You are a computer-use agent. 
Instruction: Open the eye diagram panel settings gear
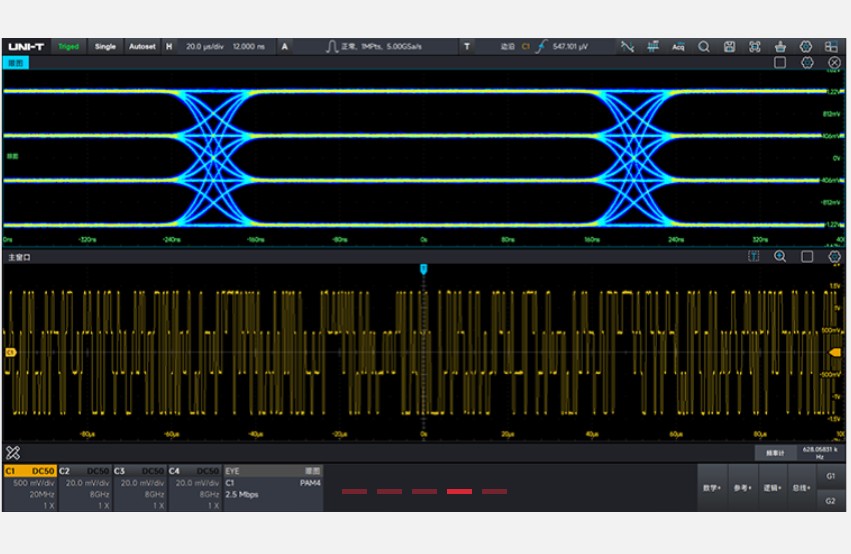click(x=807, y=62)
